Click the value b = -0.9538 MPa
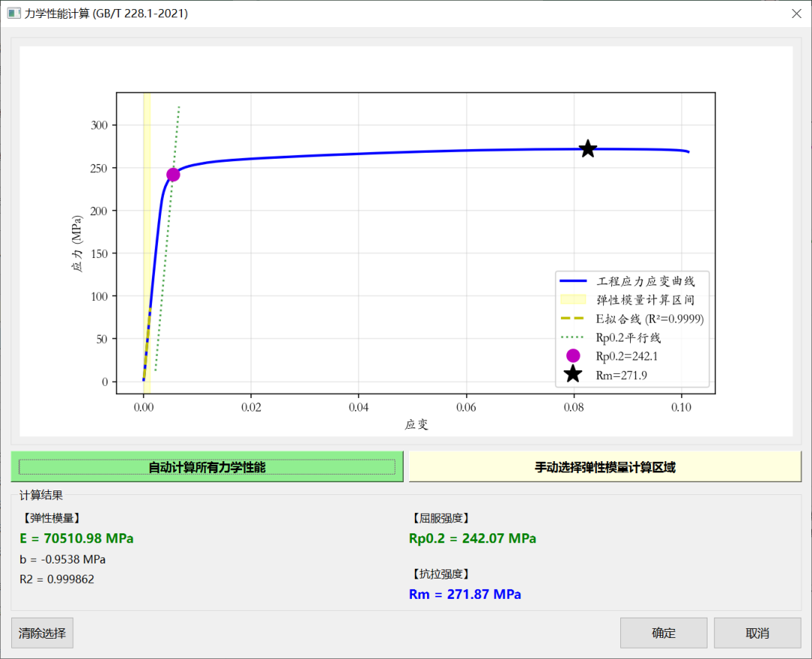This screenshot has height=659, width=812. coord(62,560)
